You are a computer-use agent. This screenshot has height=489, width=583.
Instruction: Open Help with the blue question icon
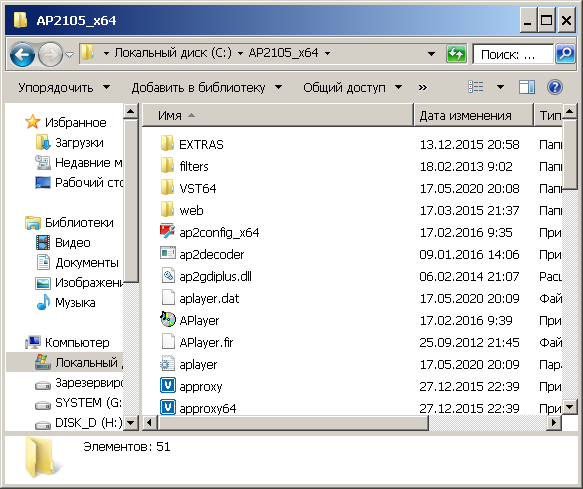click(x=554, y=87)
